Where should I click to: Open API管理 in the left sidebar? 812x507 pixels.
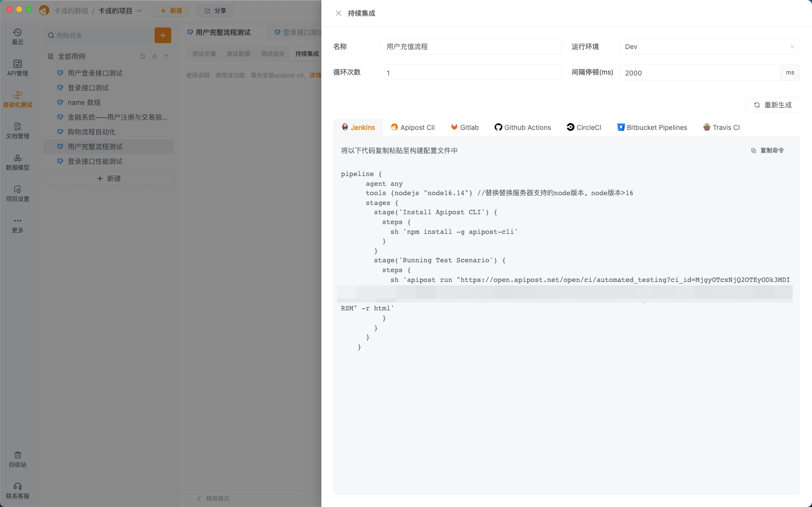18,68
